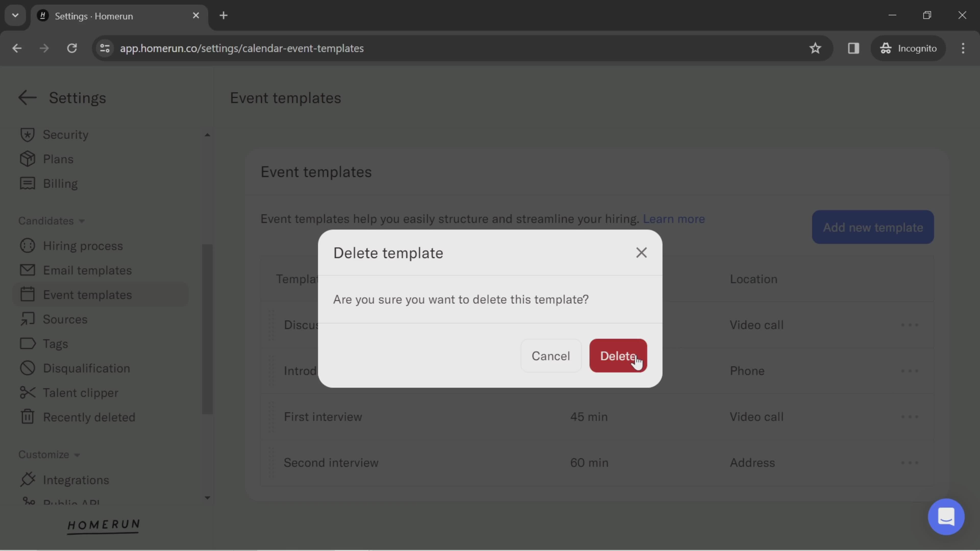Collapse the Customize section
This screenshot has width=980, height=551.
tap(49, 454)
